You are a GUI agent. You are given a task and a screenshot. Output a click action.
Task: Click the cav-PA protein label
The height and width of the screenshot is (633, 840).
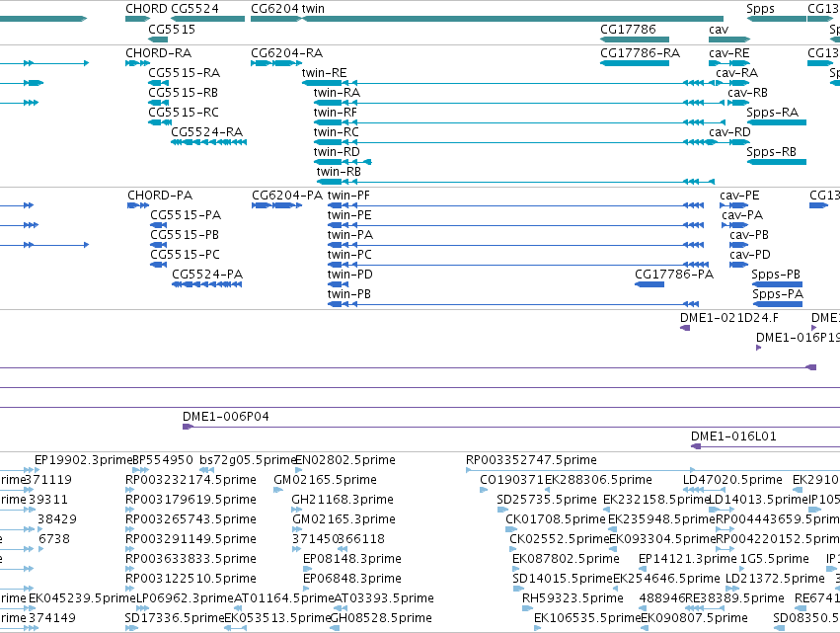tap(742, 215)
